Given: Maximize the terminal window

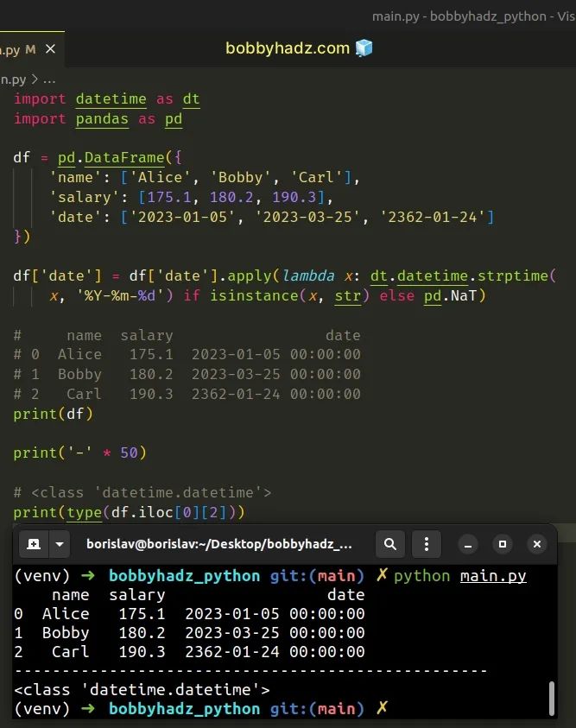Looking at the screenshot, I should tap(503, 544).
